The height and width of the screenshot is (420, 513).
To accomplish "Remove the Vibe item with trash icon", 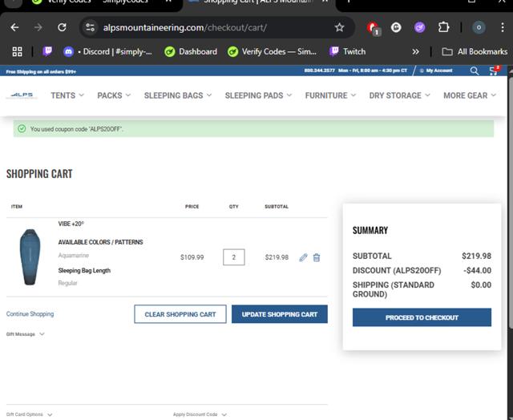I will 317,257.
